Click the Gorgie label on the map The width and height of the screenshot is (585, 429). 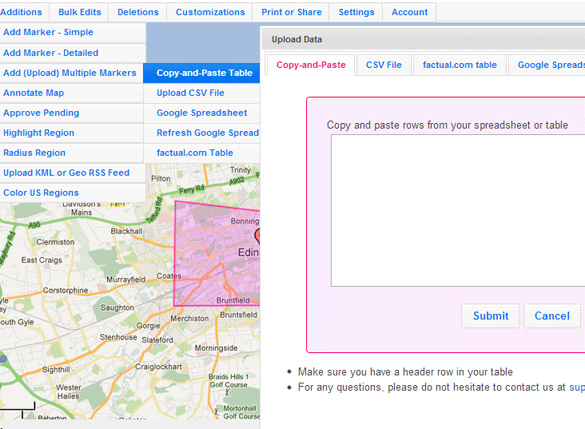(148, 326)
